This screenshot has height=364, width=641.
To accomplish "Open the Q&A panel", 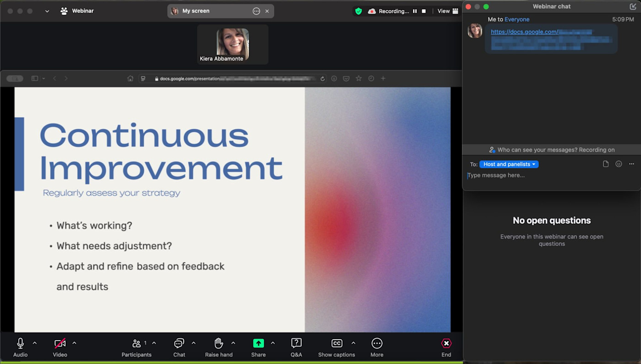I will tap(296, 344).
